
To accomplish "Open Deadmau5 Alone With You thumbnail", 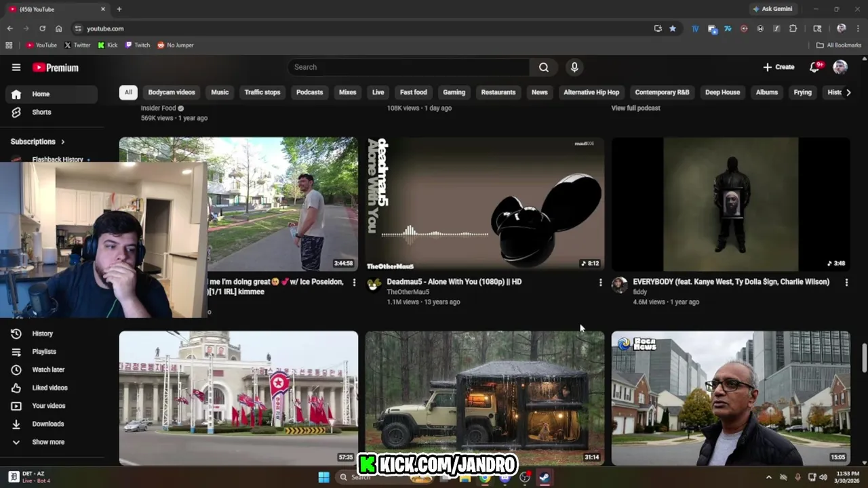I will click(485, 204).
